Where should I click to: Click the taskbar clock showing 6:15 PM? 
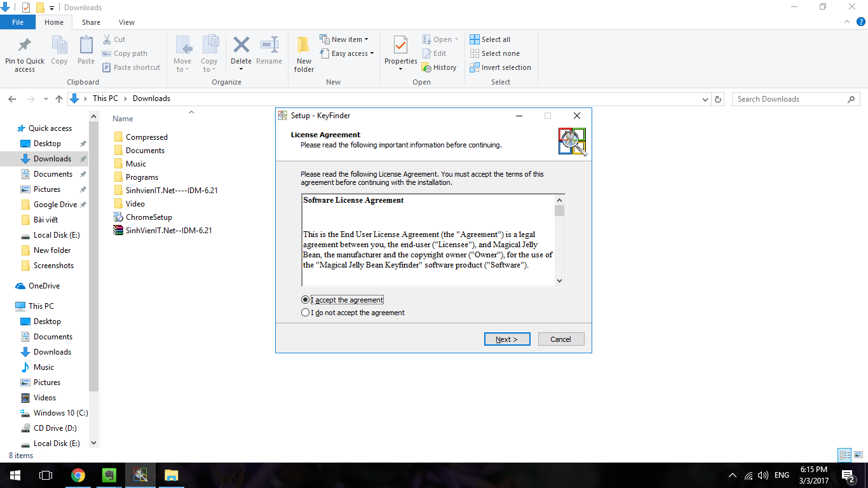[x=815, y=475]
